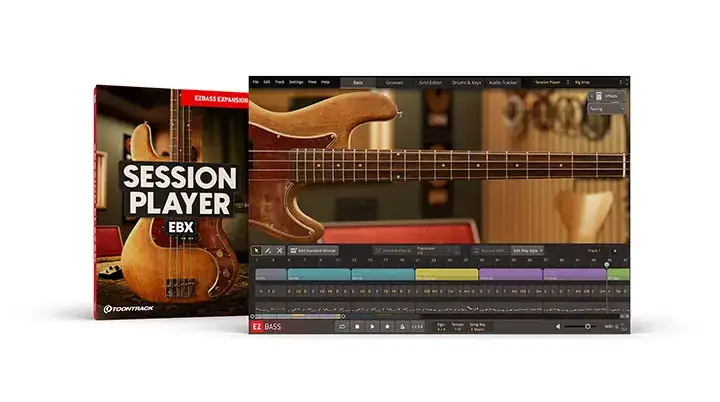Open the Big Amp preset dropdown
The image size is (720, 402).
pos(599,82)
